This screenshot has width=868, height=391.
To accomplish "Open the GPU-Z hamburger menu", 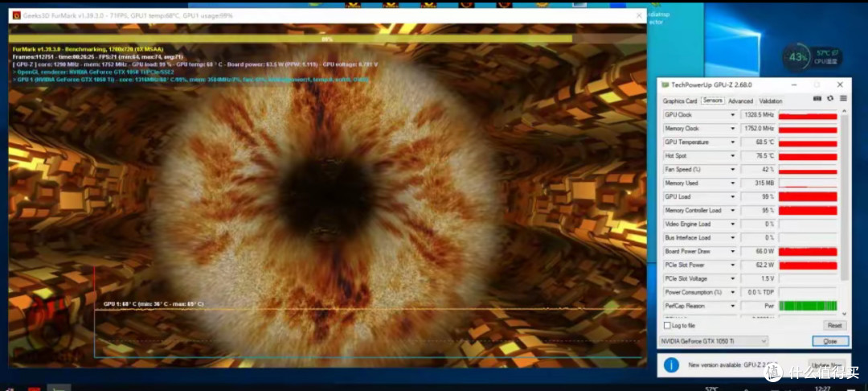I will point(843,99).
